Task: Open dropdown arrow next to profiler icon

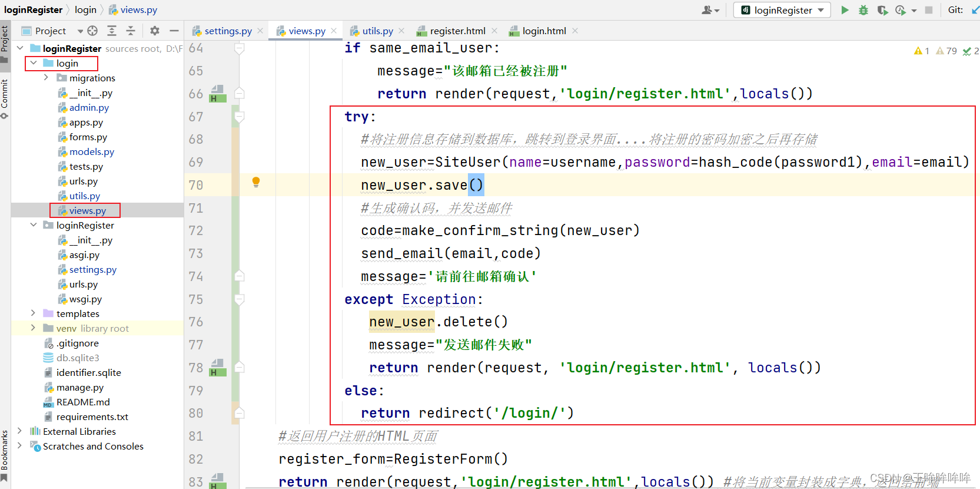Action: pyautogui.click(x=913, y=11)
